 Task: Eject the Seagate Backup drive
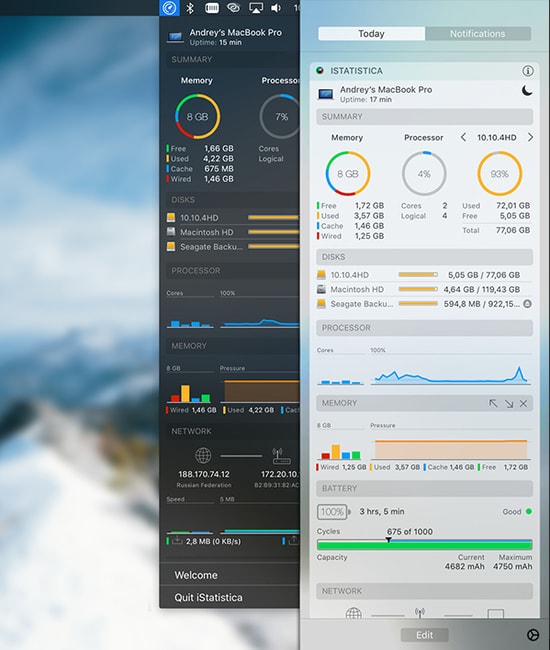(527, 304)
